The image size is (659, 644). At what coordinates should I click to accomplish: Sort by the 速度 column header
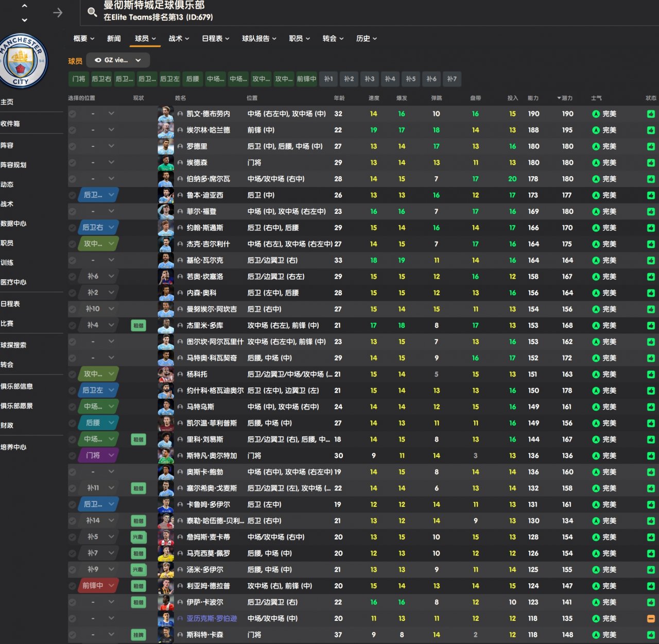(374, 98)
